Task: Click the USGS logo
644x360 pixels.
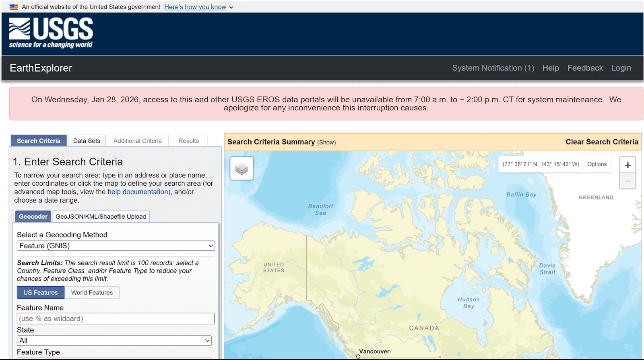Action: (x=51, y=33)
